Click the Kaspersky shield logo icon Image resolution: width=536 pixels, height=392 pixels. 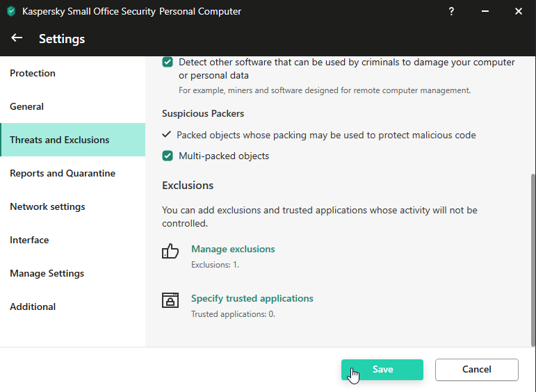coord(11,11)
